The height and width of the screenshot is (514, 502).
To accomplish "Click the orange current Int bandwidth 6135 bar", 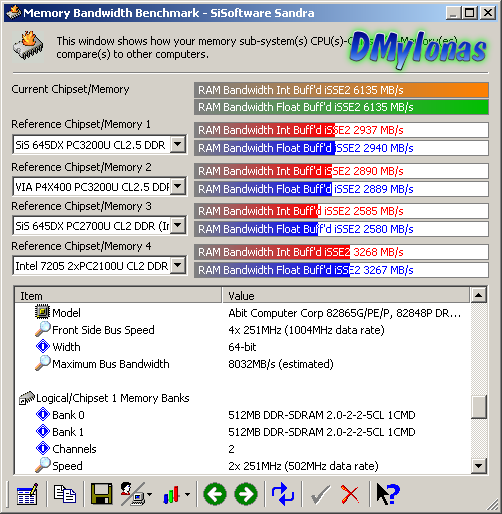I will pyautogui.click(x=341, y=90).
